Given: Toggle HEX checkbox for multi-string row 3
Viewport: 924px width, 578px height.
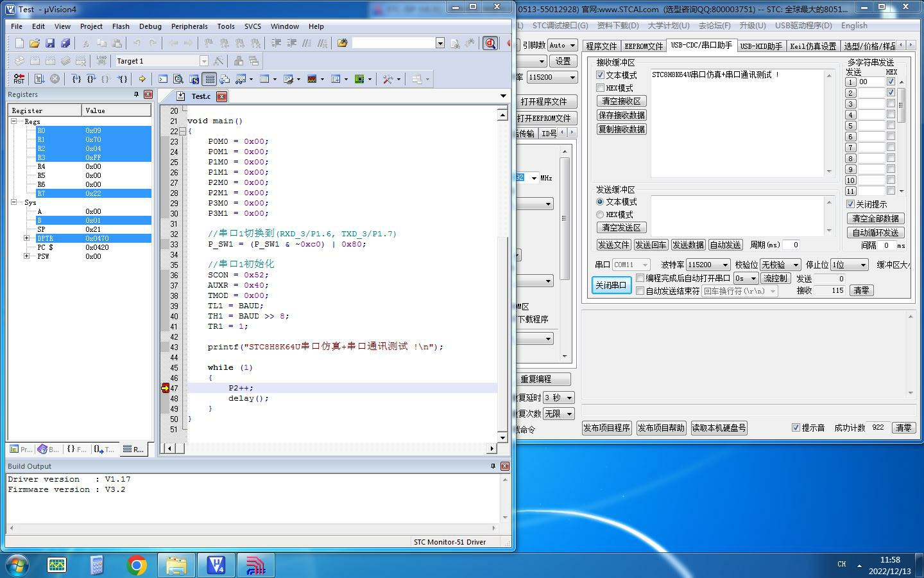Looking at the screenshot, I should (891, 103).
